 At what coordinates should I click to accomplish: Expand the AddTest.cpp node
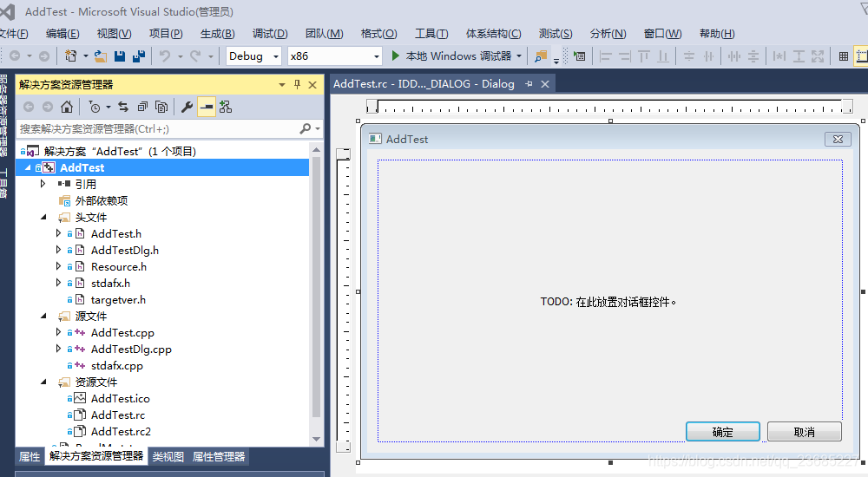point(58,332)
